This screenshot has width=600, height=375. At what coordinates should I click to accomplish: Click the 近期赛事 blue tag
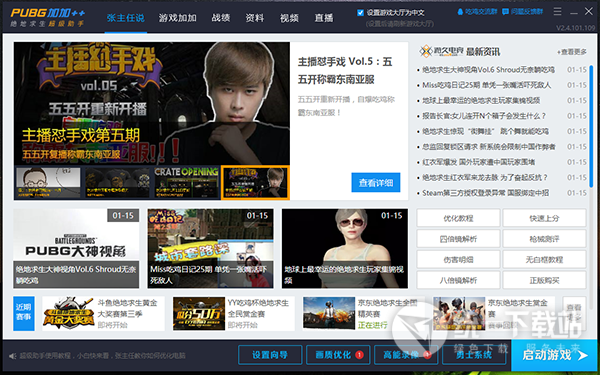(24, 313)
